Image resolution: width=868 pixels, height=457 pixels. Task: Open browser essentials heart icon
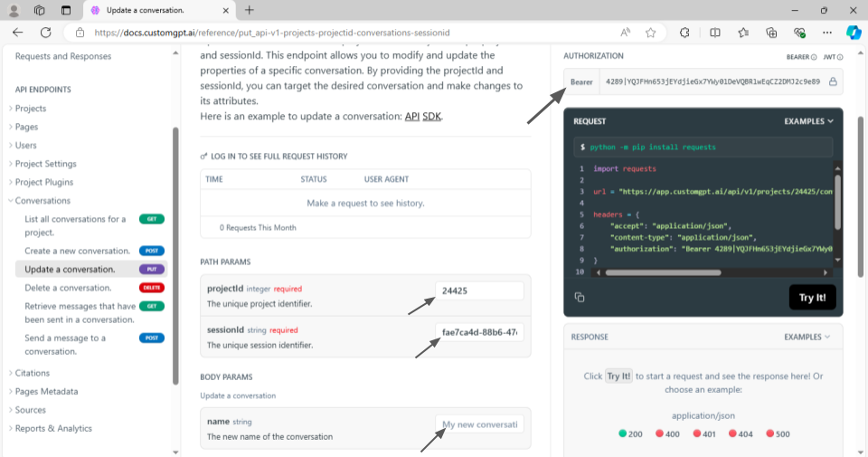(x=799, y=33)
